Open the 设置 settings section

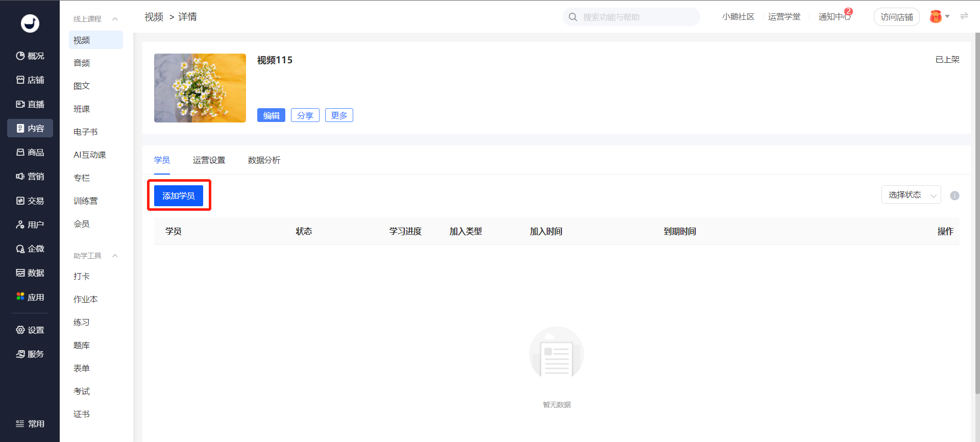30,330
